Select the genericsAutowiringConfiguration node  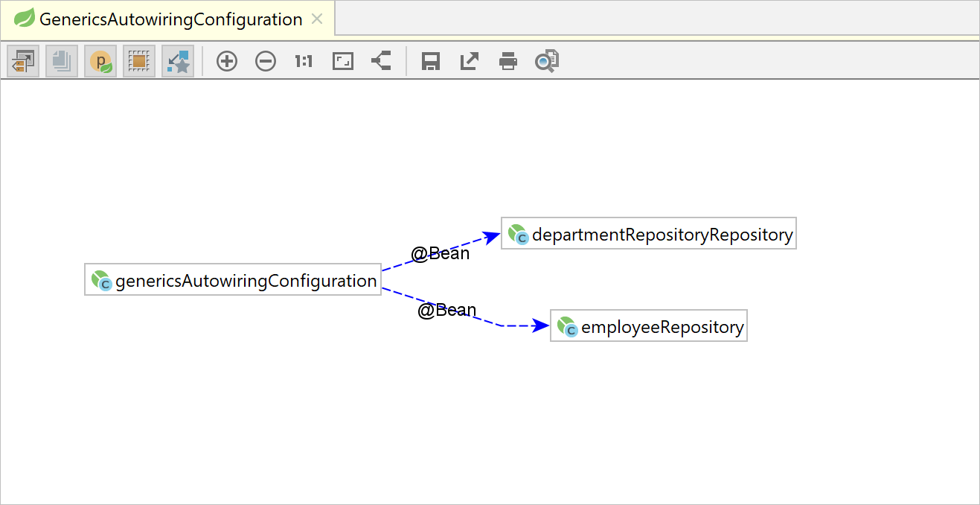tap(232, 279)
